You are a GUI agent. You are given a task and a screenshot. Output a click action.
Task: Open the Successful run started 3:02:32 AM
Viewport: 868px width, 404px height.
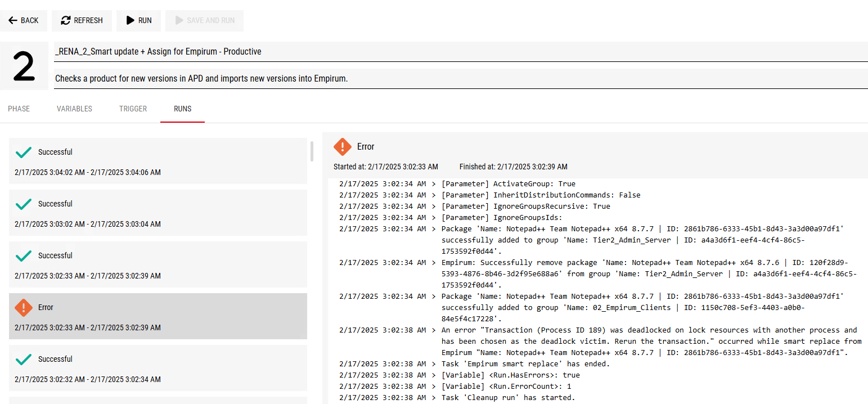pyautogui.click(x=158, y=368)
